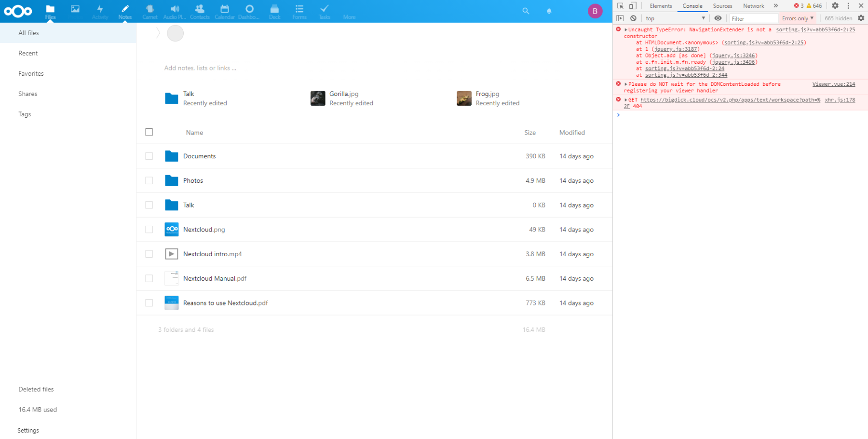Image resolution: width=868 pixels, height=439 pixels.
Task: Toggle the select-all checkbox in header
Action: [x=149, y=132]
